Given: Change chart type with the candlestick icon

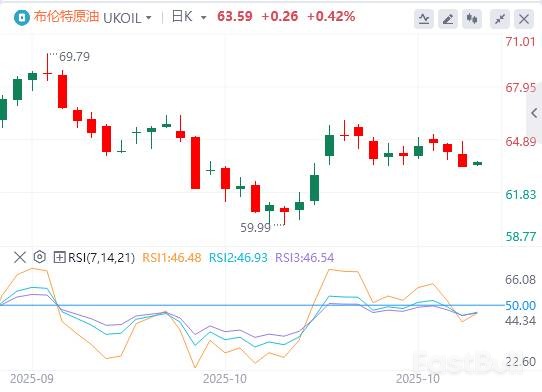Looking at the screenshot, I should (x=472, y=19).
